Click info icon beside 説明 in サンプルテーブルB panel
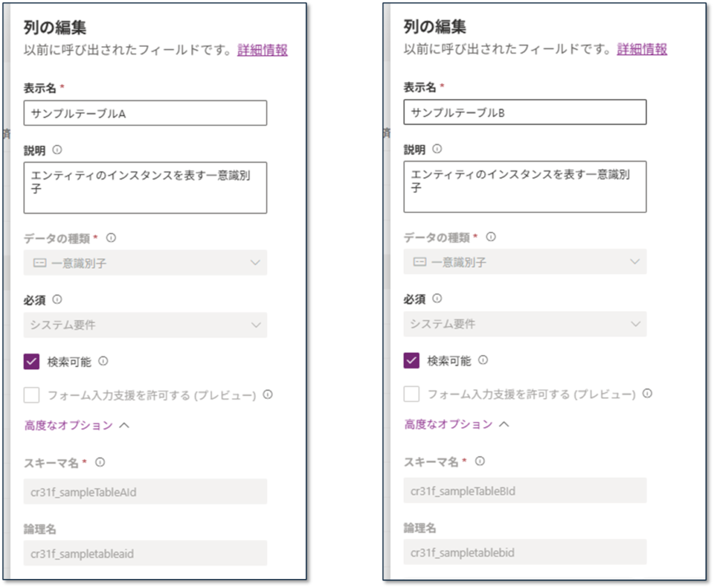 pos(437,149)
